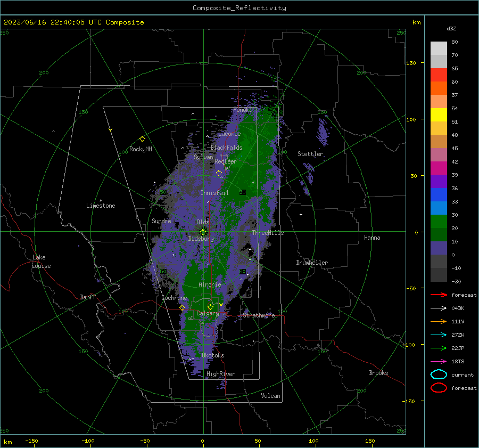Viewport: 479px width, 448px height.
Task: Click the Innisfail city label
Action: pyautogui.click(x=214, y=193)
